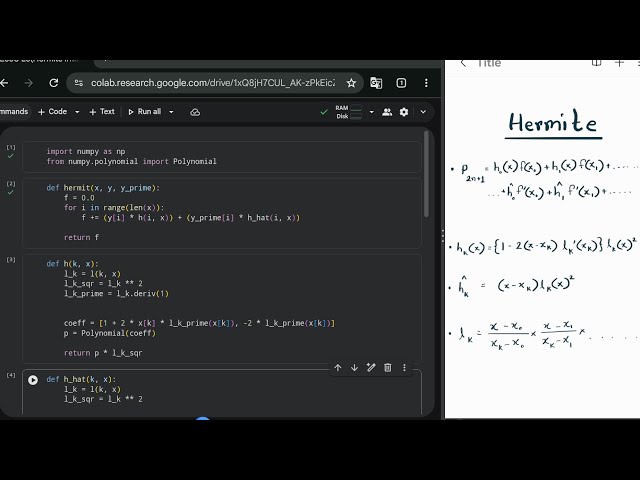Open the Google Translate extension icon
Image resolution: width=640 pixels, height=480 pixels.
(x=376, y=83)
